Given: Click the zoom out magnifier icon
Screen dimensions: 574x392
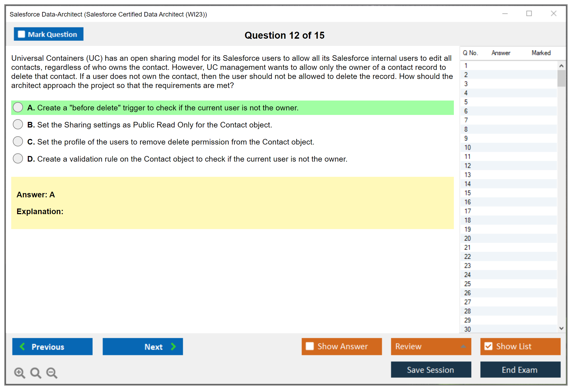Looking at the screenshot, I should (52, 373).
